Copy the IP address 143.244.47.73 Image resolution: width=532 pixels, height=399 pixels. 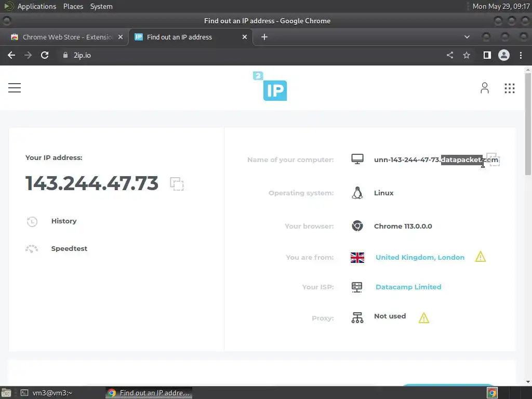click(177, 184)
